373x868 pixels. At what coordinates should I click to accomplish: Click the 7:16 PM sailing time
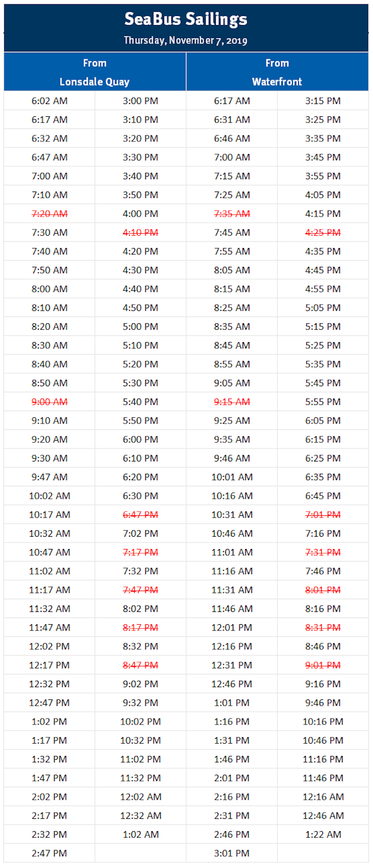(323, 533)
